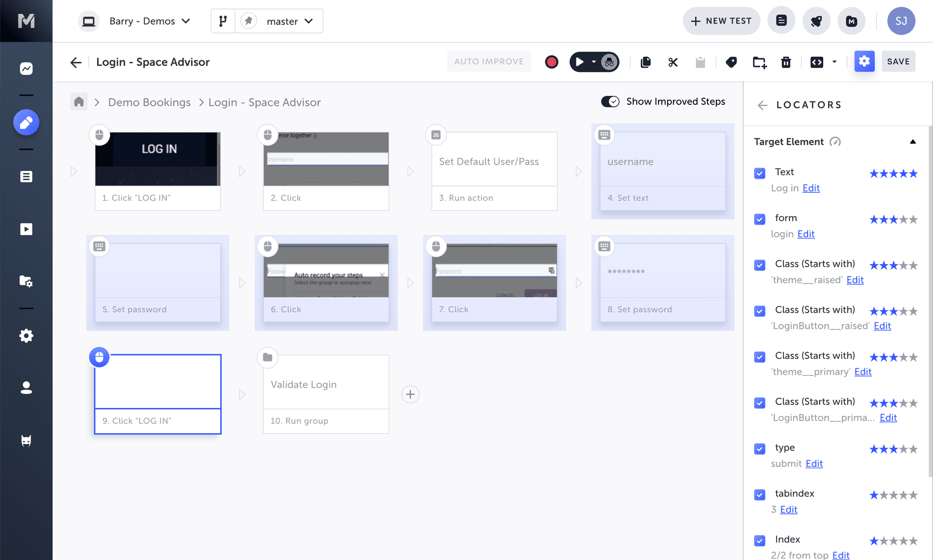Collapse the Target Element section

click(x=913, y=141)
